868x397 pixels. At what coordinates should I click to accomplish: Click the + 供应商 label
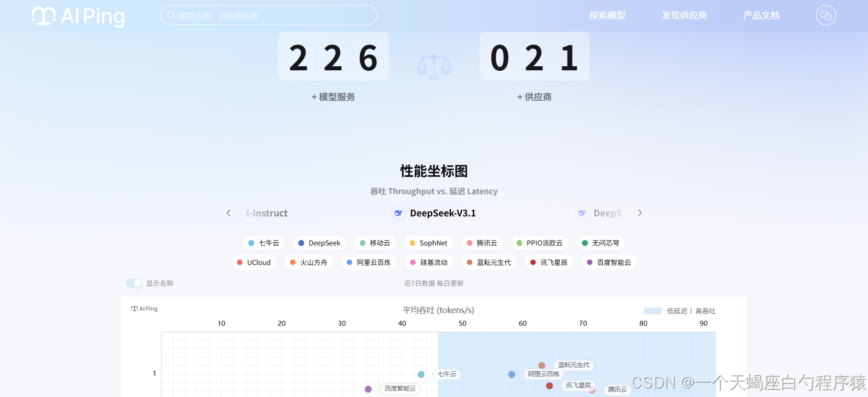click(x=534, y=97)
